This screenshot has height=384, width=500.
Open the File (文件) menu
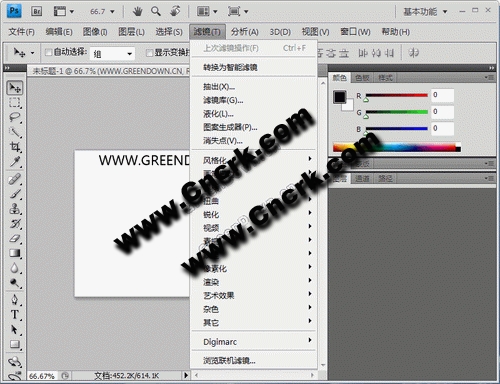click(x=21, y=32)
